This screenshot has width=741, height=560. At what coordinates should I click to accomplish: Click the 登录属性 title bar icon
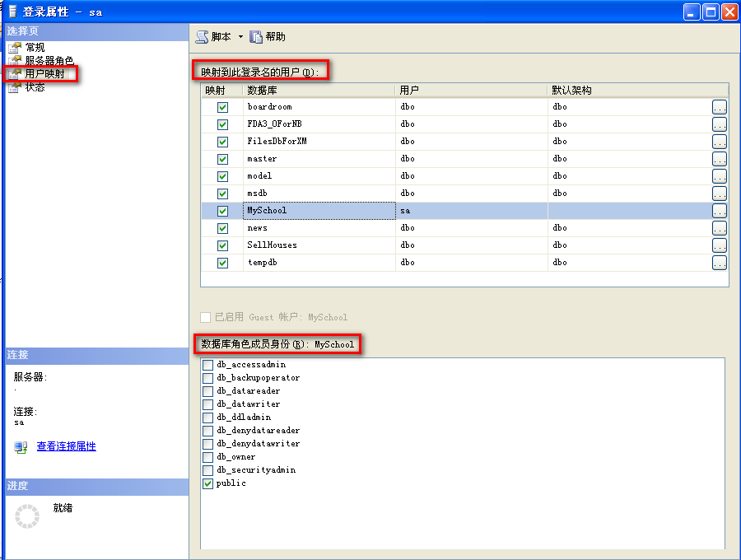pyautogui.click(x=12, y=12)
